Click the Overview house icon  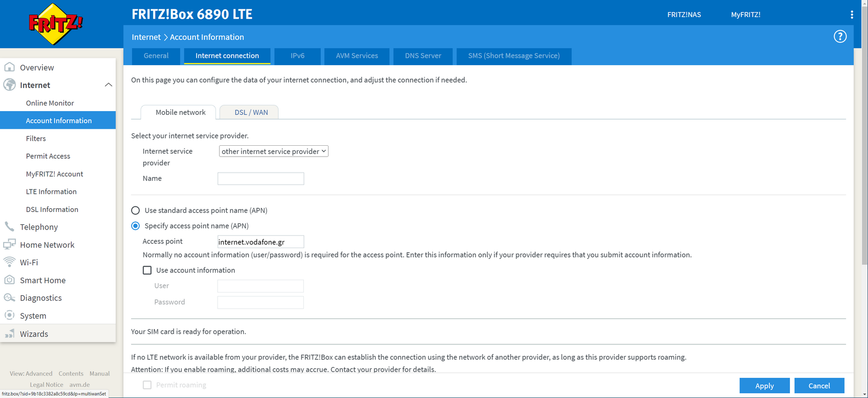(9, 67)
